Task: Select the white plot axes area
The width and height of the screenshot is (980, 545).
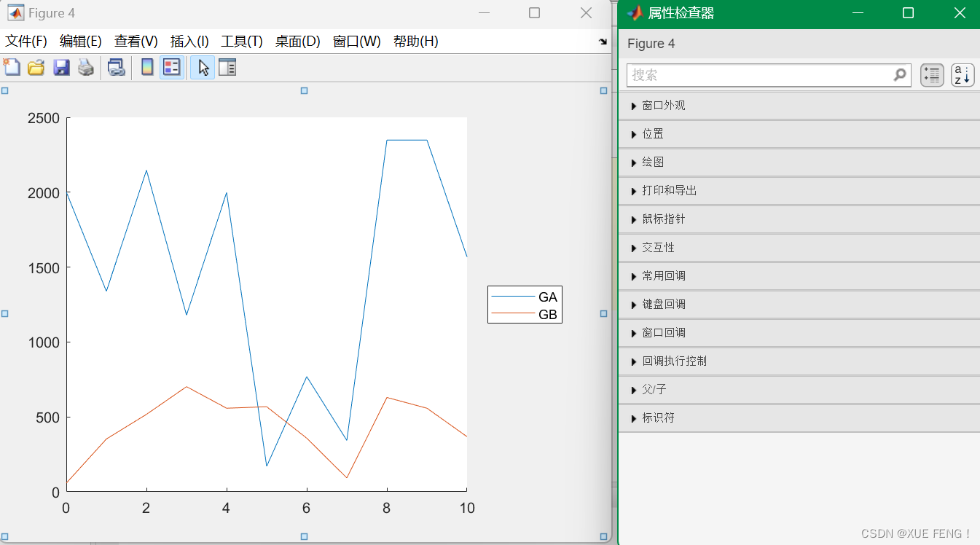Action: (267, 304)
